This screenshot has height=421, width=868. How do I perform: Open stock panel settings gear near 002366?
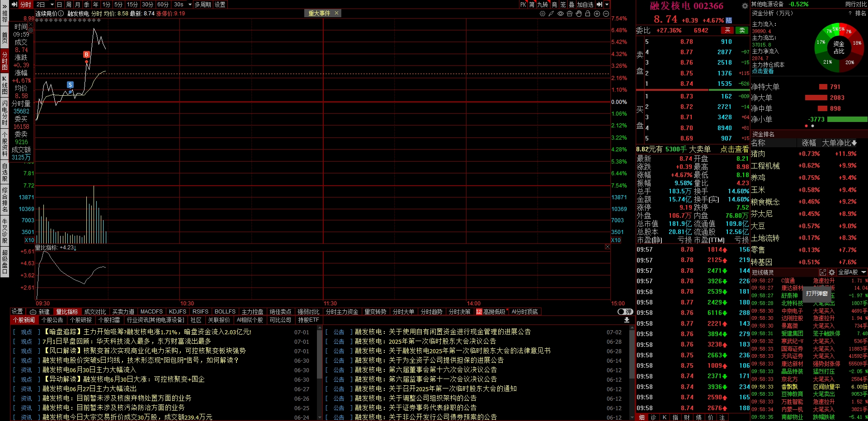(745, 6)
